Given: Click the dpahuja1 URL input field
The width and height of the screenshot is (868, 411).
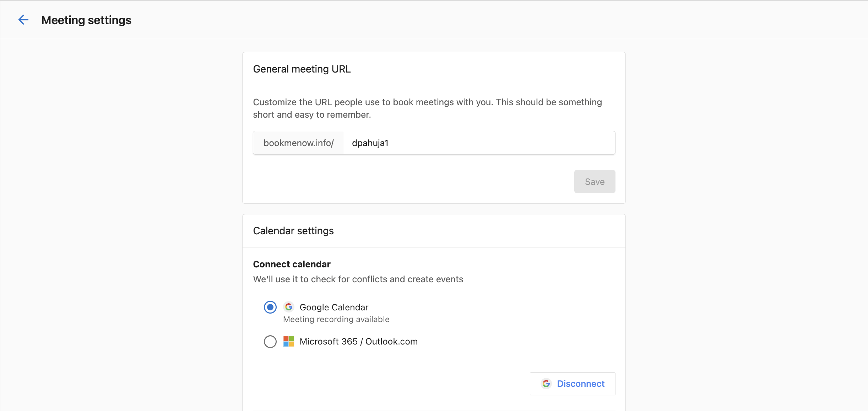Looking at the screenshot, I should (479, 143).
